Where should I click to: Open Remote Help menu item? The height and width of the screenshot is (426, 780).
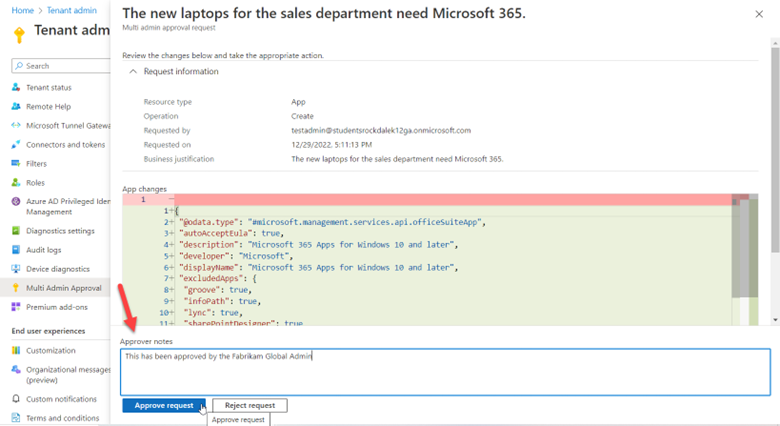click(48, 106)
